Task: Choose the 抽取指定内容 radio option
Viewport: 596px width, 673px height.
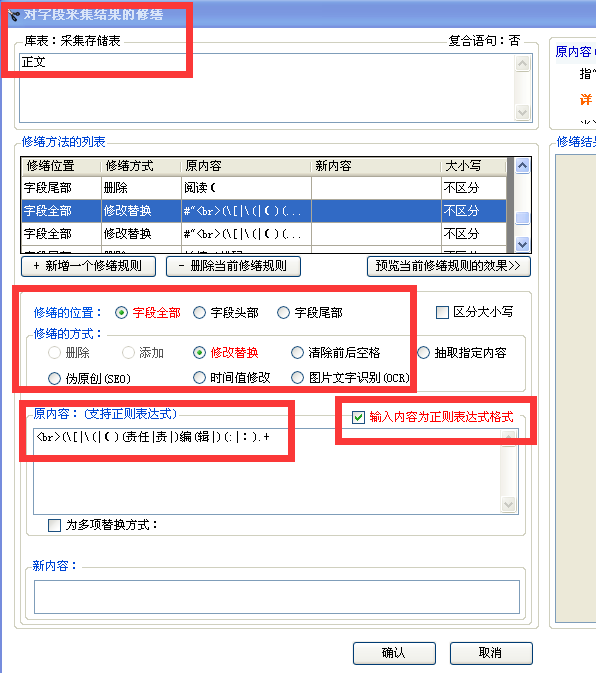Action: pos(424,353)
